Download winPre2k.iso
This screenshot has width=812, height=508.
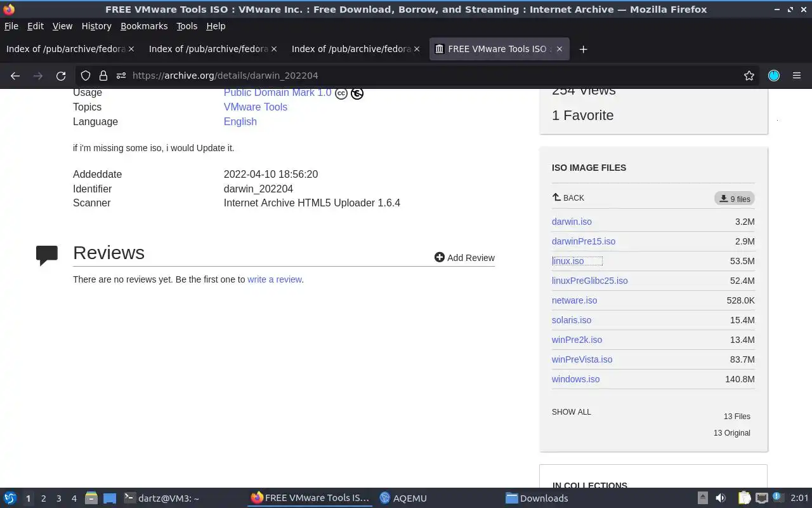click(577, 340)
